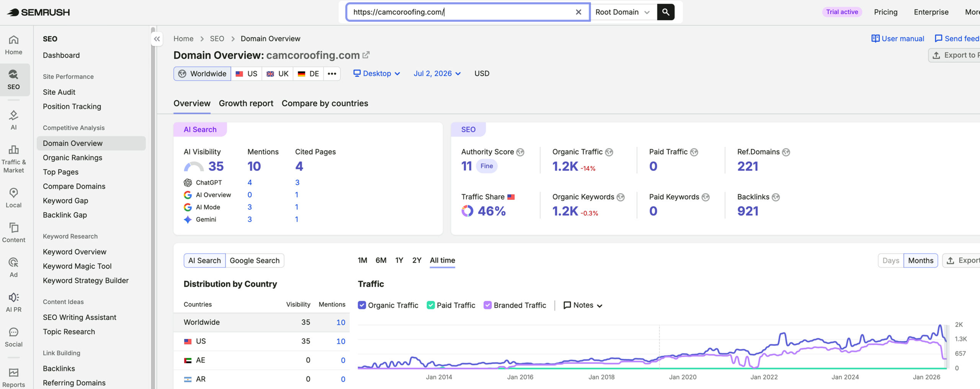The height and width of the screenshot is (389, 980).
Task: Click Ref.Domains globe icon
Action: 786,152
